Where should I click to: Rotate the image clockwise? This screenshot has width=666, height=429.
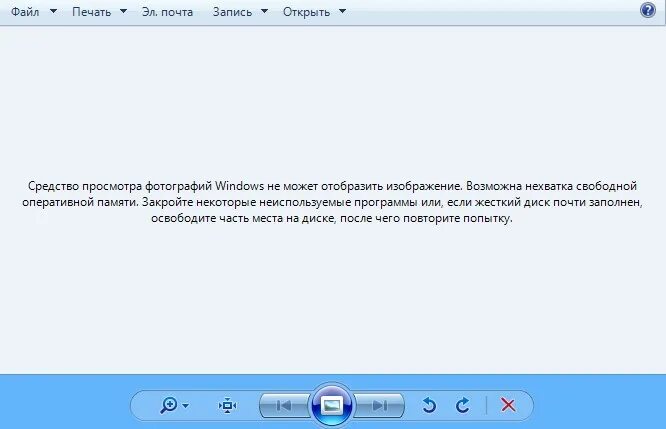tap(463, 405)
